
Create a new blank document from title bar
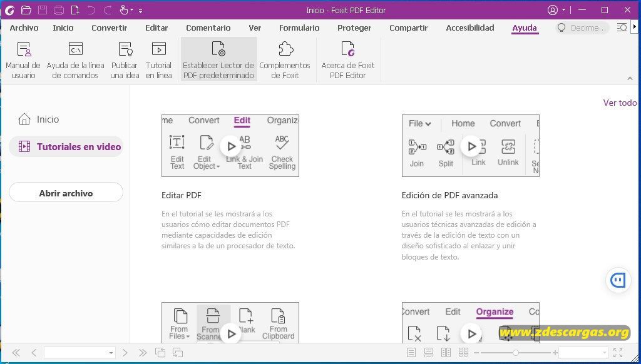point(75,10)
